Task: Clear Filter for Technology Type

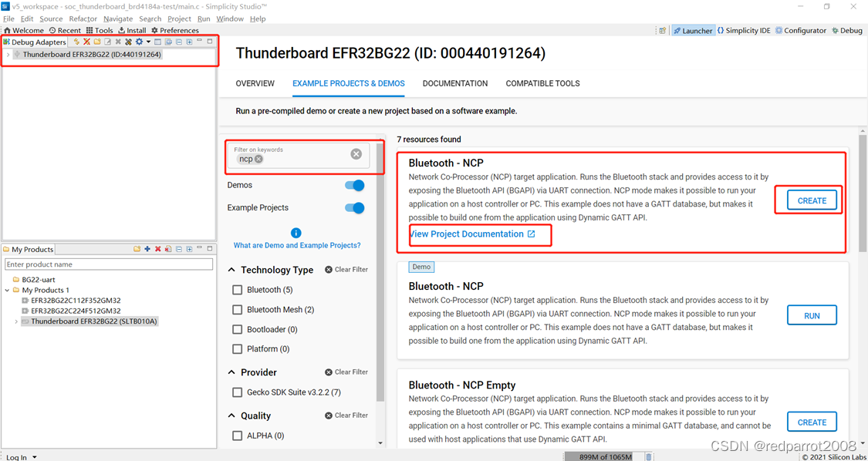Action: click(x=346, y=270)
